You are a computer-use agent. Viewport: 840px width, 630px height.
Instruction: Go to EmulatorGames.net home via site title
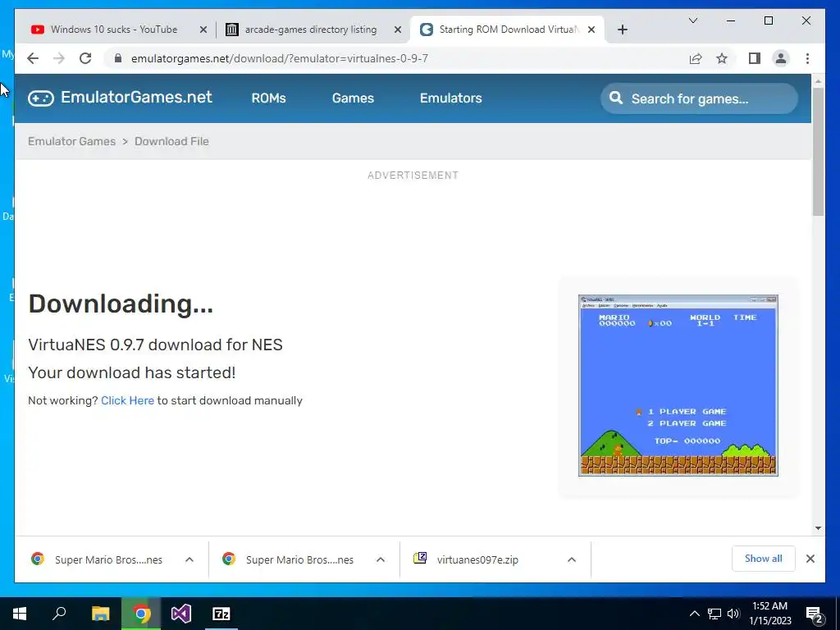136,97
